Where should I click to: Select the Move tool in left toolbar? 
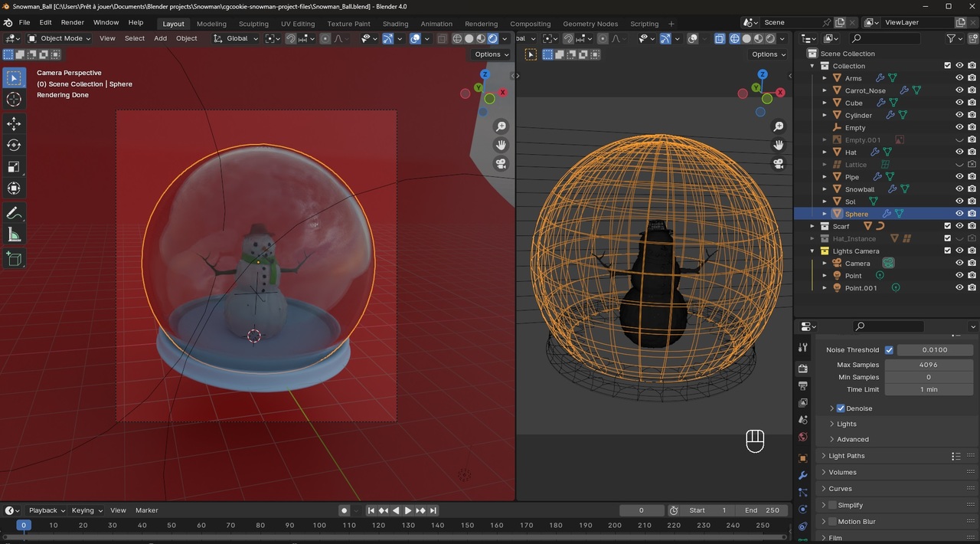tap(14, 123)
